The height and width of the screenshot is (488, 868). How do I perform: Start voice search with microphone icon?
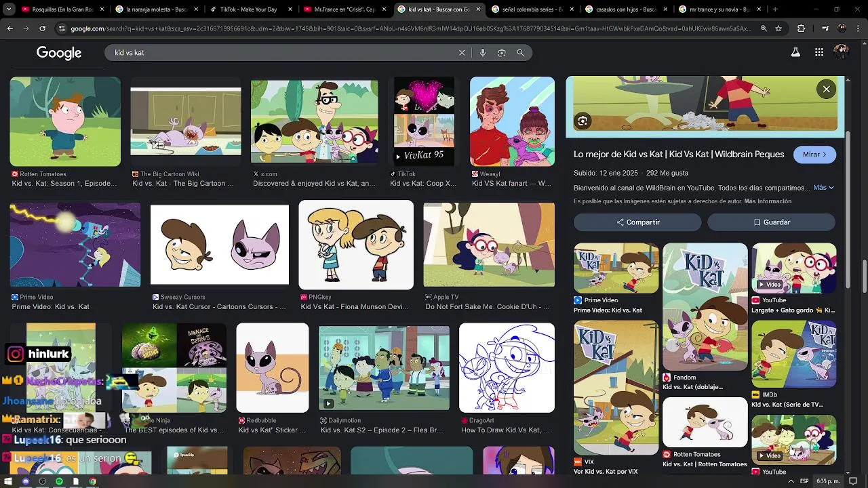(x=483, y=53)
